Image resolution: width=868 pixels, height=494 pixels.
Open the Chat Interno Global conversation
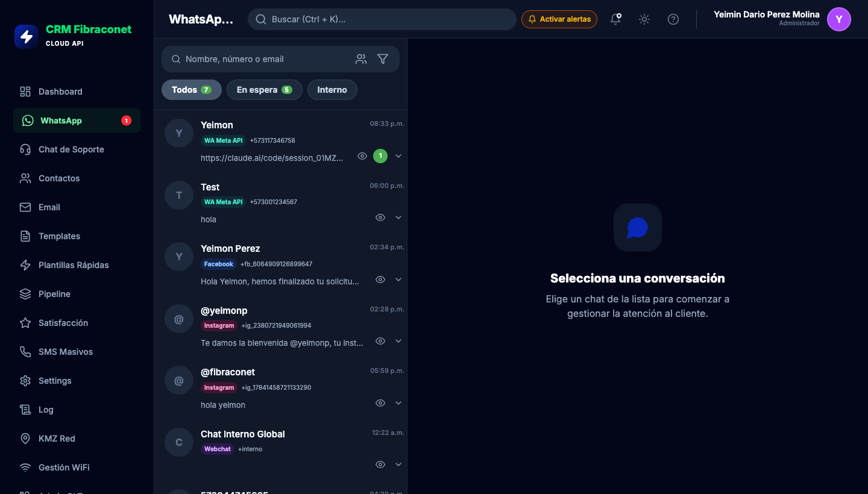point(280,449)
